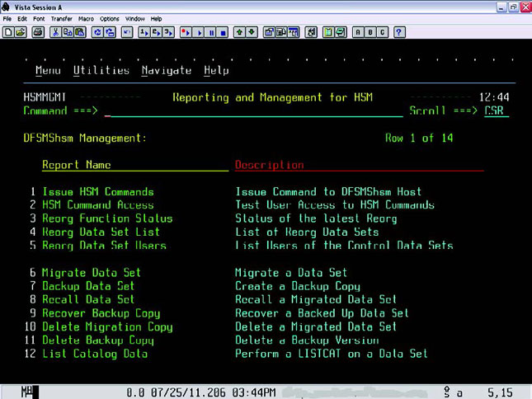This screenshot has width=532, height=399.
Task: Select Issue HSM Commands report
Action: [x=98, y=192]
